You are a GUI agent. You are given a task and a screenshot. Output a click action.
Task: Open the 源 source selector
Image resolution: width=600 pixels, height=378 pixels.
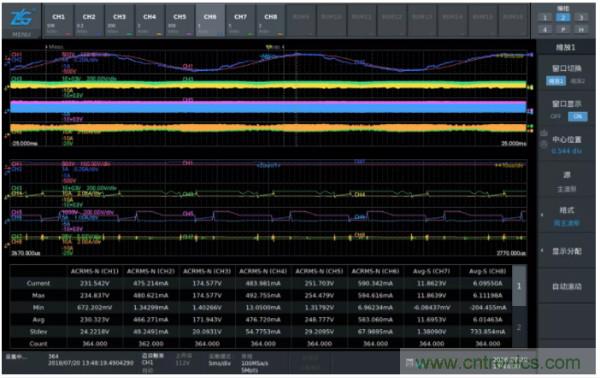point(566,181)
